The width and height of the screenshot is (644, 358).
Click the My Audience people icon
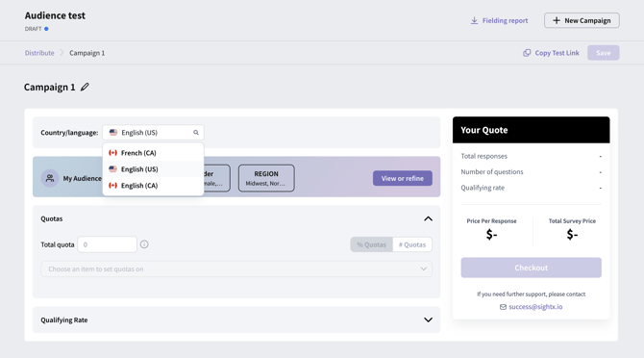(50, 178)
